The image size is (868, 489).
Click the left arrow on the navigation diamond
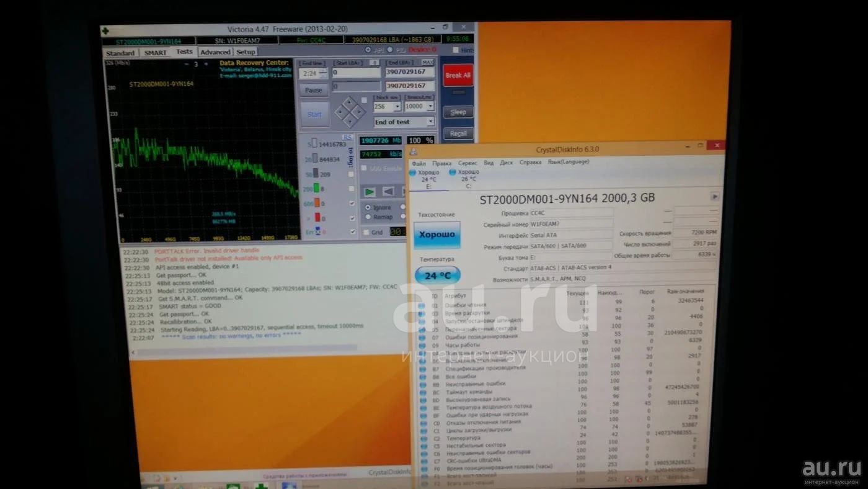[x=340, y=112]
